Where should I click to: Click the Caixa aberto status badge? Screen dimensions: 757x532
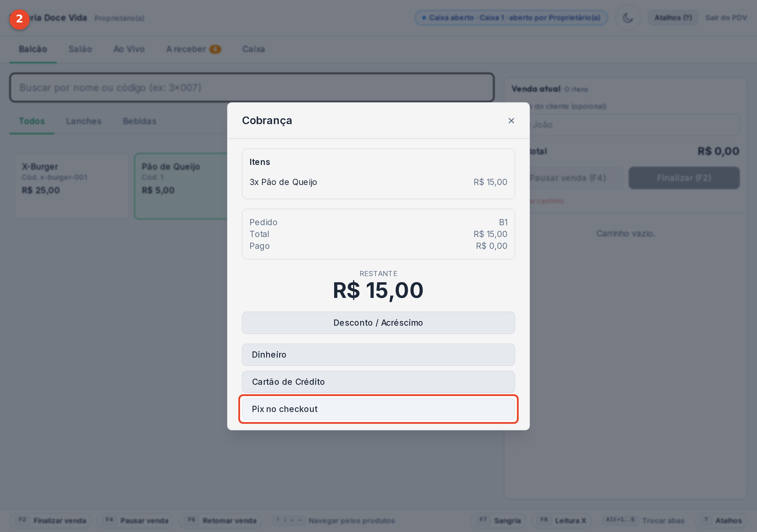click(511, 18)
